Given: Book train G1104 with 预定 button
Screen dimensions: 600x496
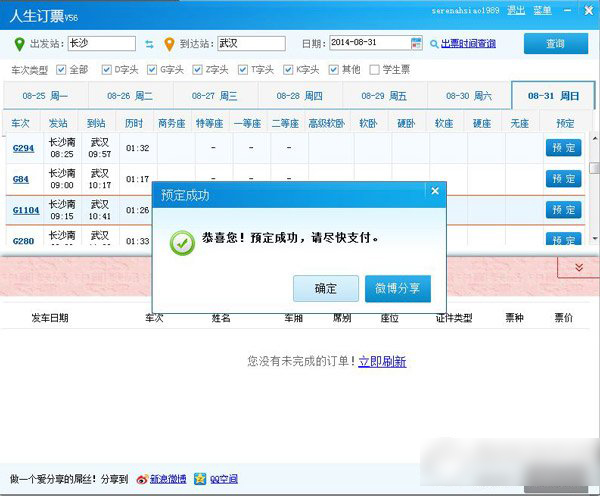Looking at the screenshot, I should click(563, 210).
